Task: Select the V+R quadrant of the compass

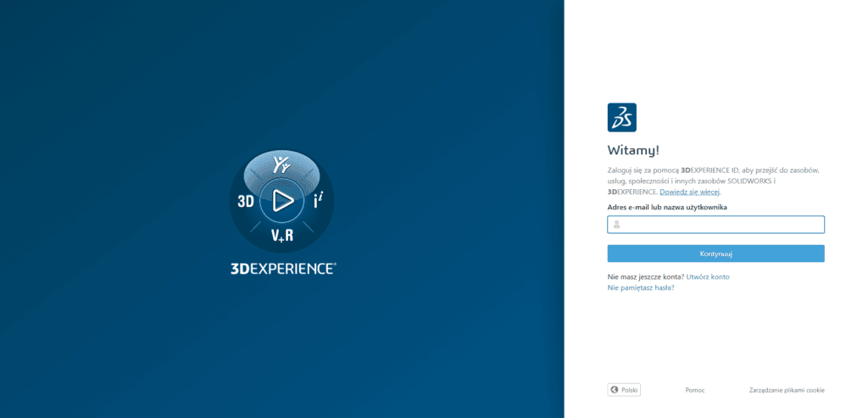Action: 282,236
